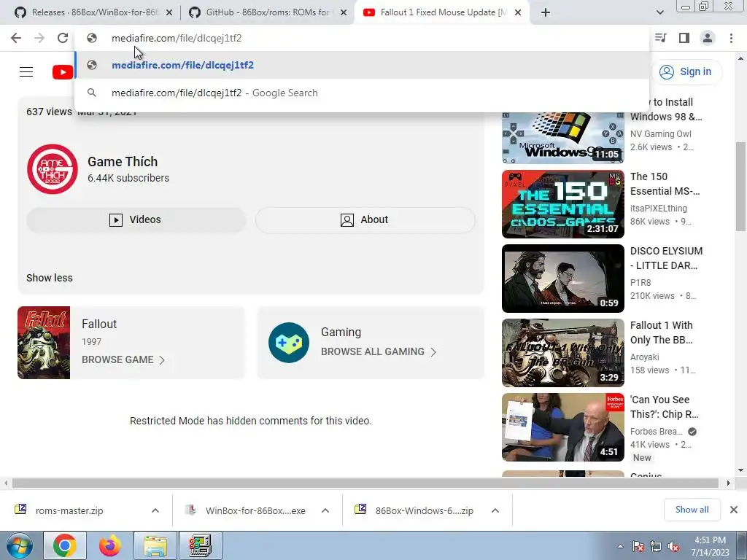Click the P1R8 channel name
747x560 pixels.
(640, 283)
